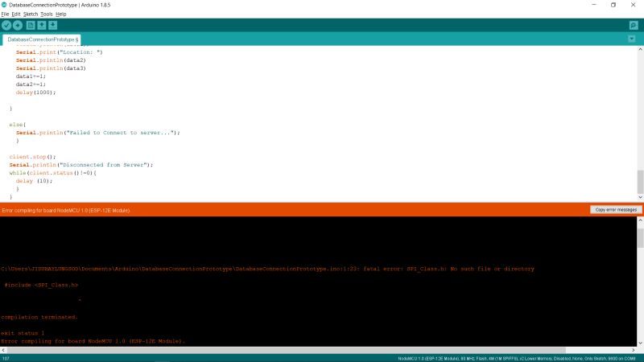
Task: Click the 'compilation terminated.' console line
Action: (x=39, y=317)
